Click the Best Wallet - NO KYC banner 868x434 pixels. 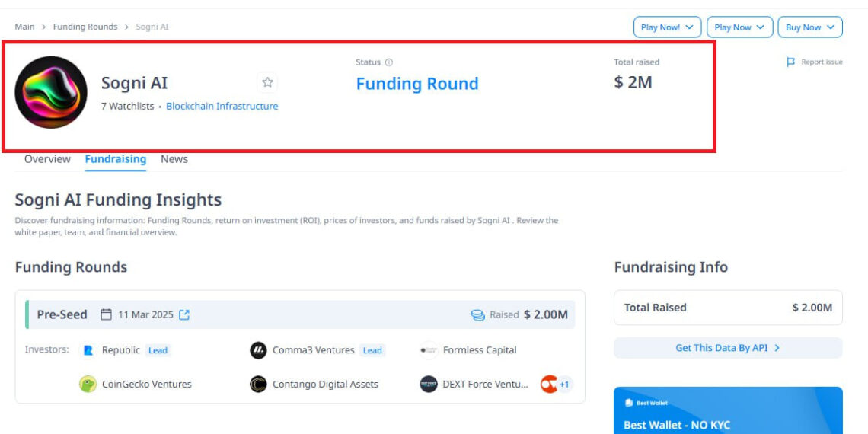[728, 410]
